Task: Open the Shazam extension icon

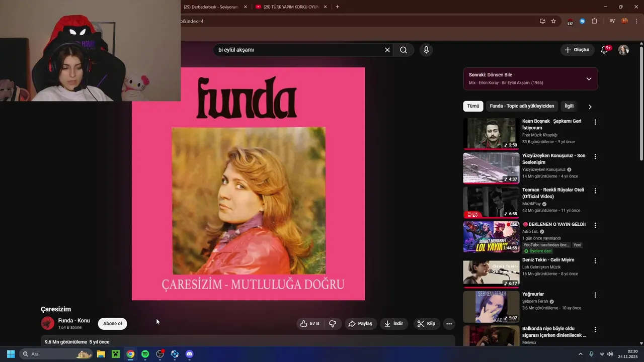Action: tap(582, 21)
